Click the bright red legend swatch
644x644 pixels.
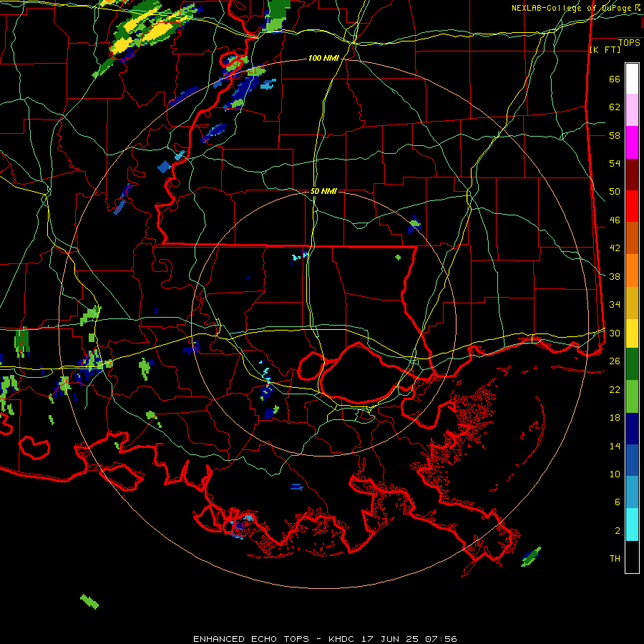point(632,206)
